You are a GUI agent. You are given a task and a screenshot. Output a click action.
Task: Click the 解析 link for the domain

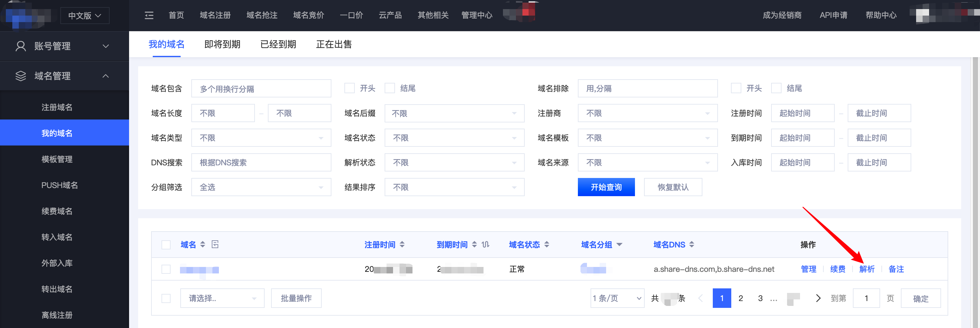[x=867, y=269]
